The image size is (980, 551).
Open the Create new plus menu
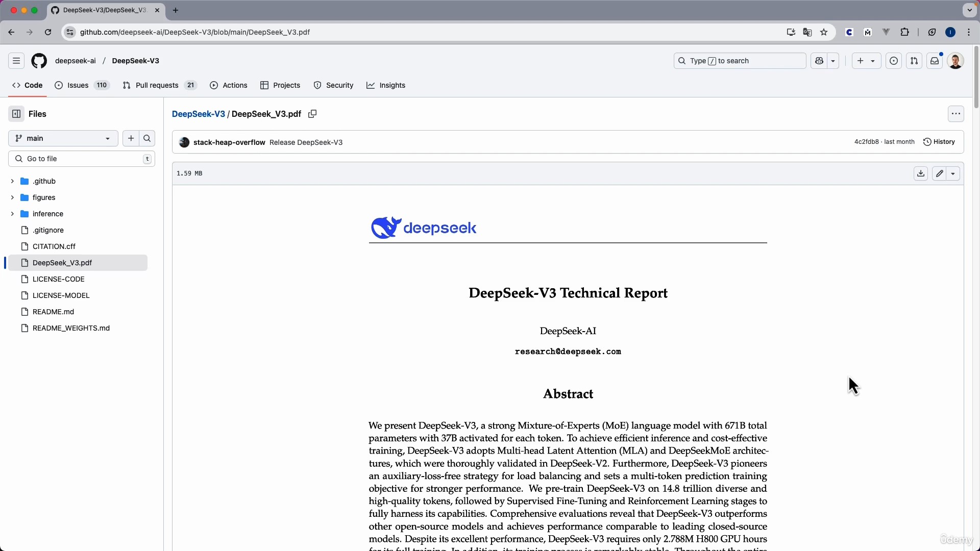pyautogui.click(x=866, y=61)
